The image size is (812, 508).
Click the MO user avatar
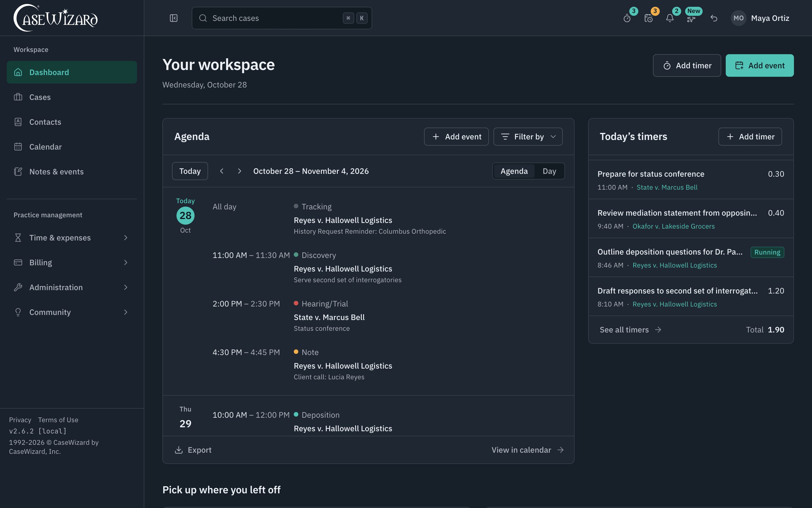(738, 18)
